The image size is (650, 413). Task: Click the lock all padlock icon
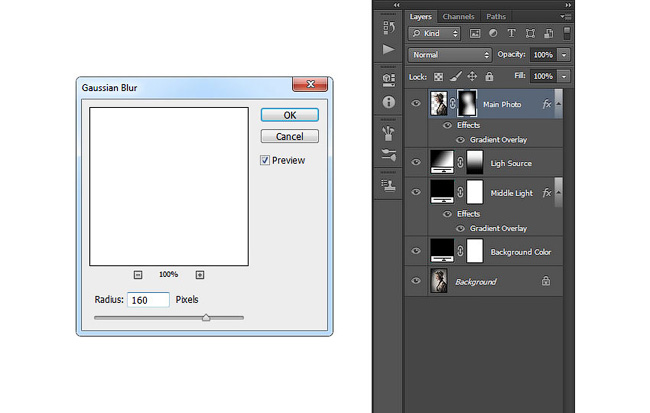coord(489,76)
